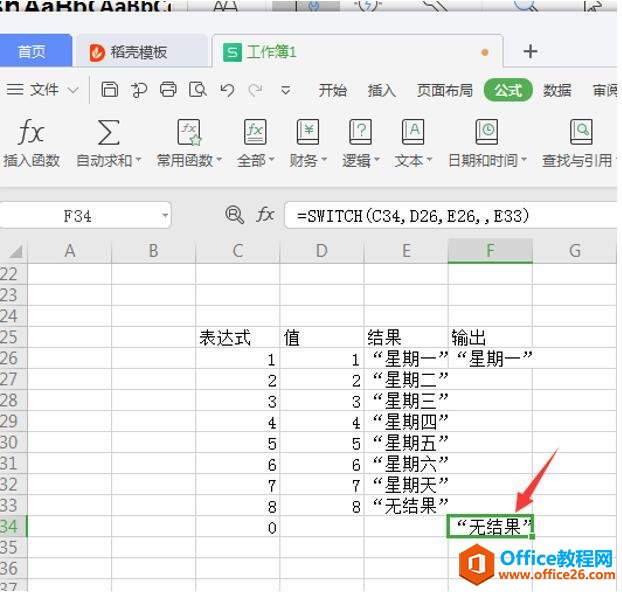This screenshot has width=622, height=592.
Task: Switch to the 稻壳模板 tab
Action: 142,52
